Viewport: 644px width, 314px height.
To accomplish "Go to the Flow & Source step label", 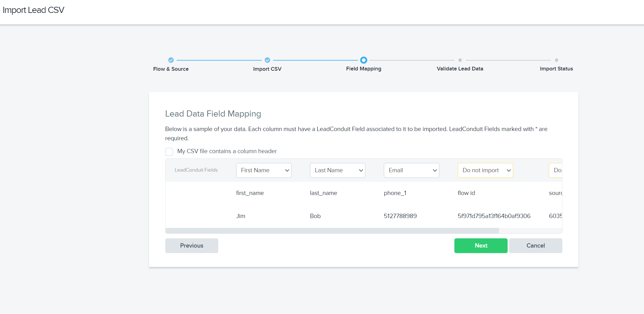I will click(x=171, y=69).
